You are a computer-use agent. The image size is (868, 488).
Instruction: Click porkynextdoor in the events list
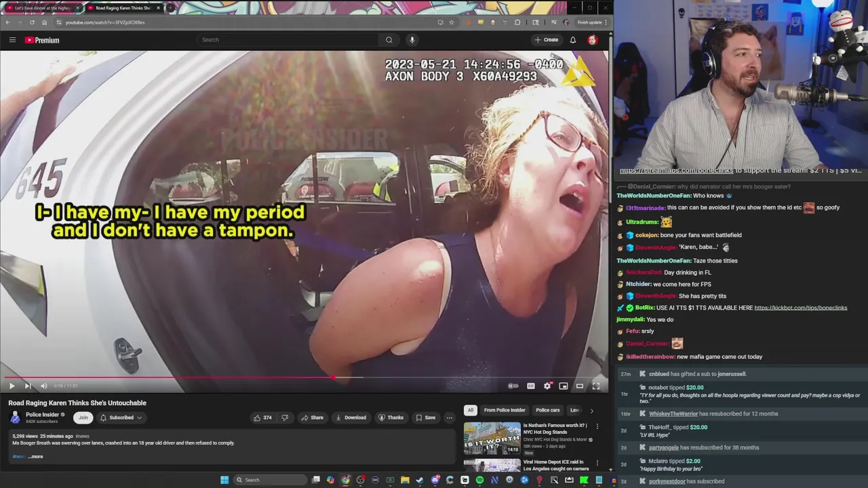click(667, 481)
